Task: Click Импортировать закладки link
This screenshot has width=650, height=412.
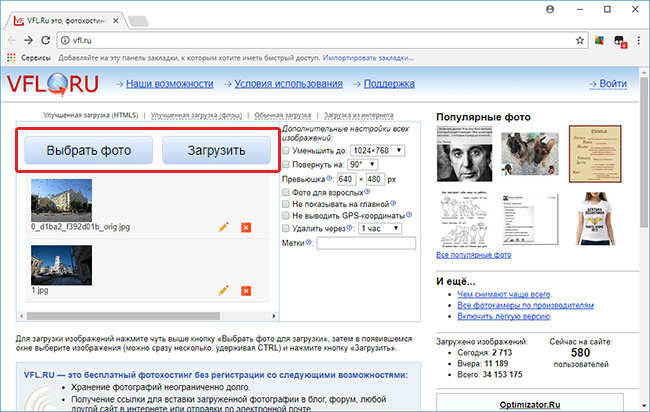Action: tap(368, 58)
